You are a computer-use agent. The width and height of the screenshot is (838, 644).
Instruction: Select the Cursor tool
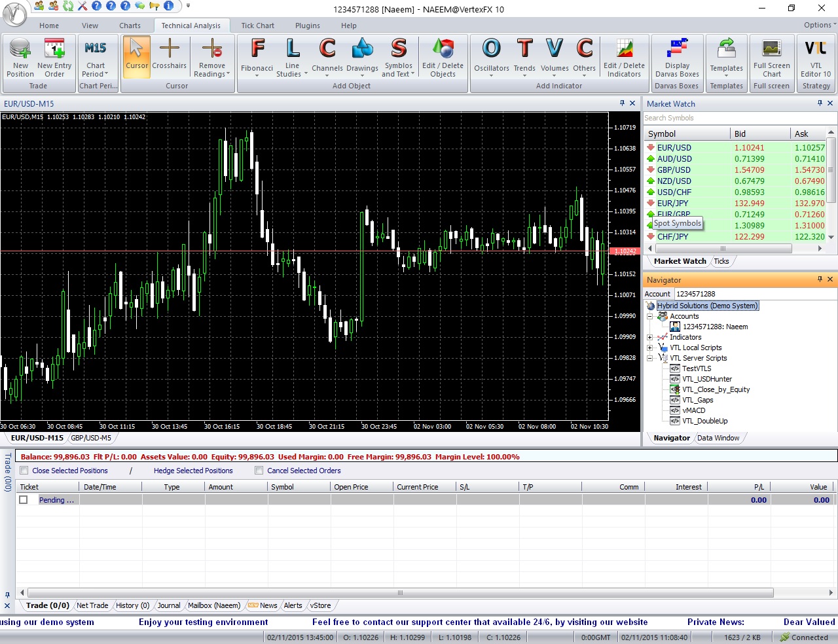coord(137,56)
